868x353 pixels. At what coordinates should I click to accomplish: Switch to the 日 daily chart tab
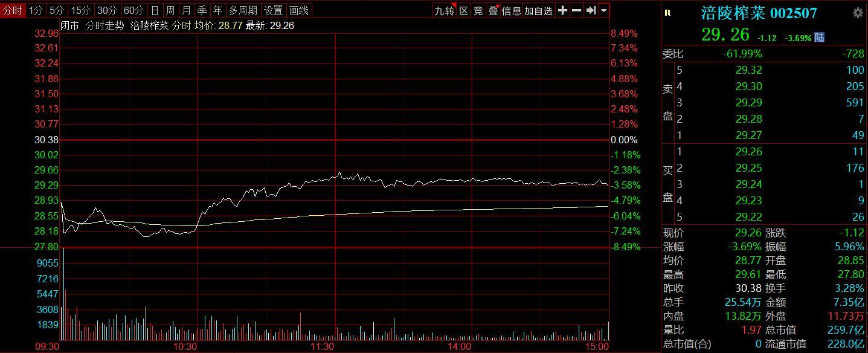(155, 10)
